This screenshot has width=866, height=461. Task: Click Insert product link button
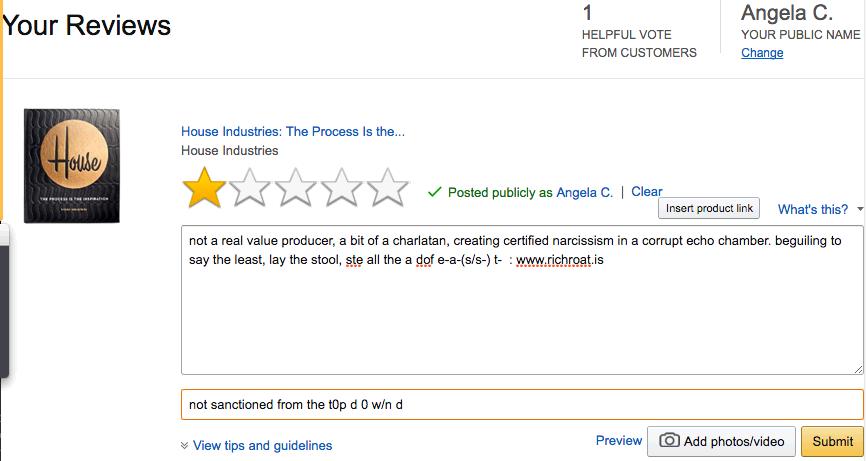709,208
